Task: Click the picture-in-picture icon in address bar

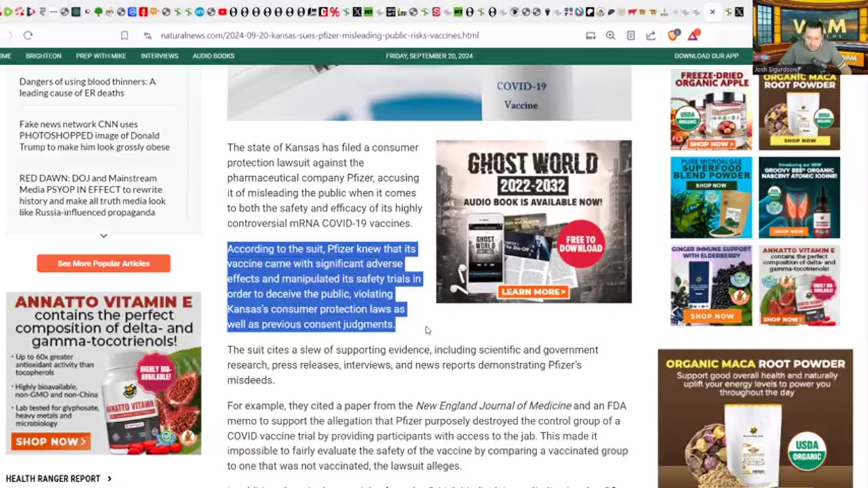Action: click(x=591, y=35)
